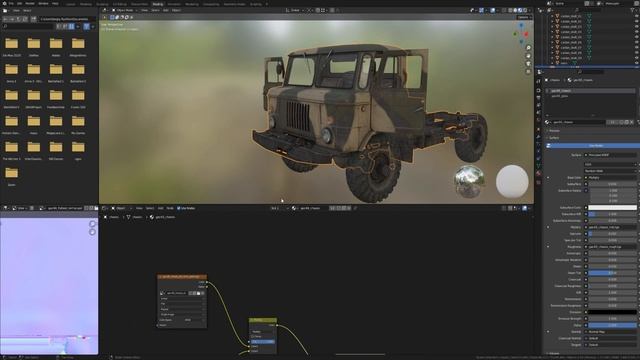Hide carbon_shaft_01 via eye icon
This screenshot has height=360, width=640.
click(x=637, y=16)
